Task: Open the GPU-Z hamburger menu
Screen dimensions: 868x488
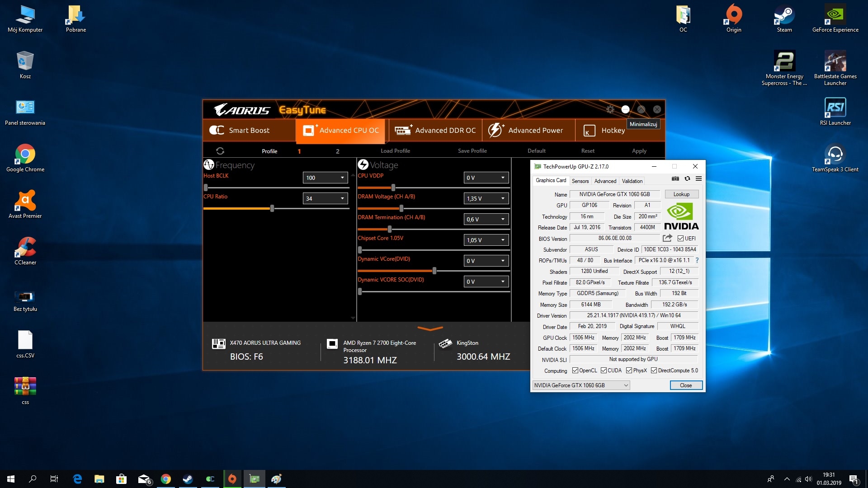Action: coord(698,179)
